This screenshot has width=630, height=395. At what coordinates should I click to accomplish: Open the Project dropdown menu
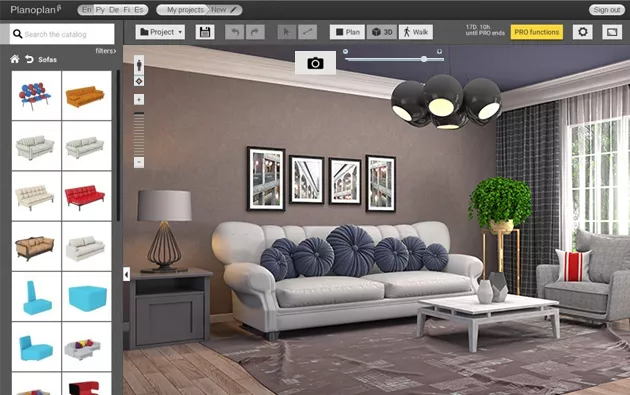click(160, 32)
